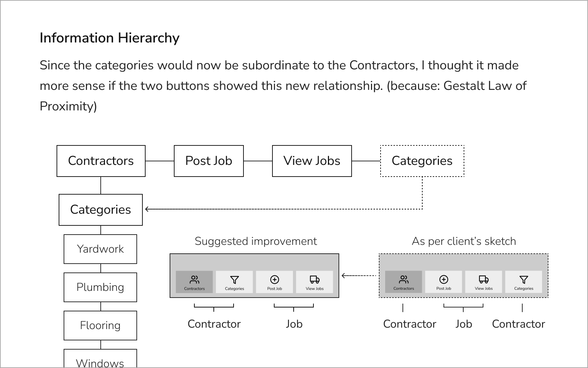Click the dashed Categories box
This screenshot has height=368, width=588.
(x=422, y=161)
